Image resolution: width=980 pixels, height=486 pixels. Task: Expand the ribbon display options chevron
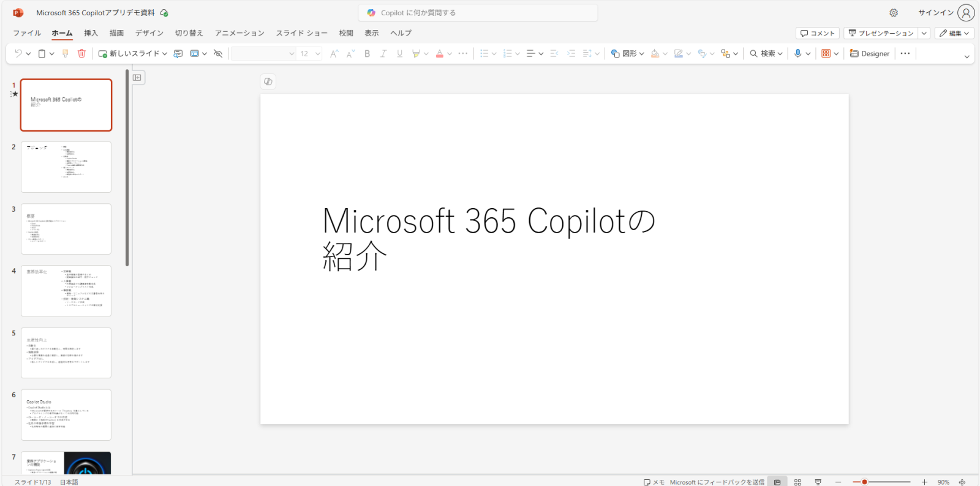point(967,56)
